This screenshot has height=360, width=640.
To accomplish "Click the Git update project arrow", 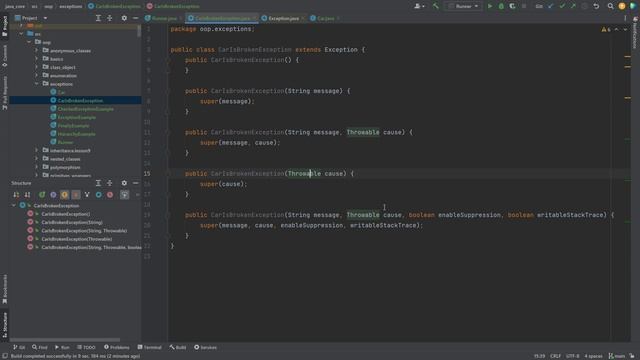I will [551, 6].
